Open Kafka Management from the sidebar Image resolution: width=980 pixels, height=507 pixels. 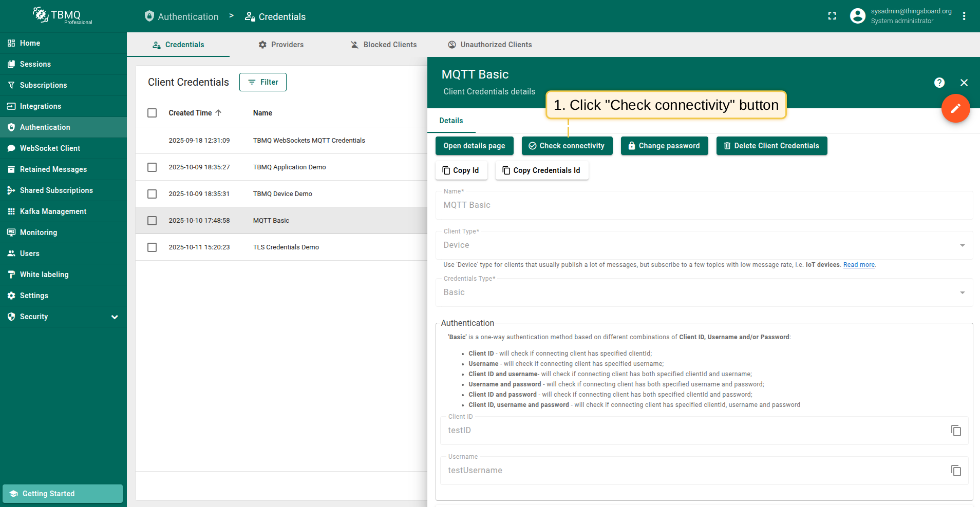pos(53,211)
